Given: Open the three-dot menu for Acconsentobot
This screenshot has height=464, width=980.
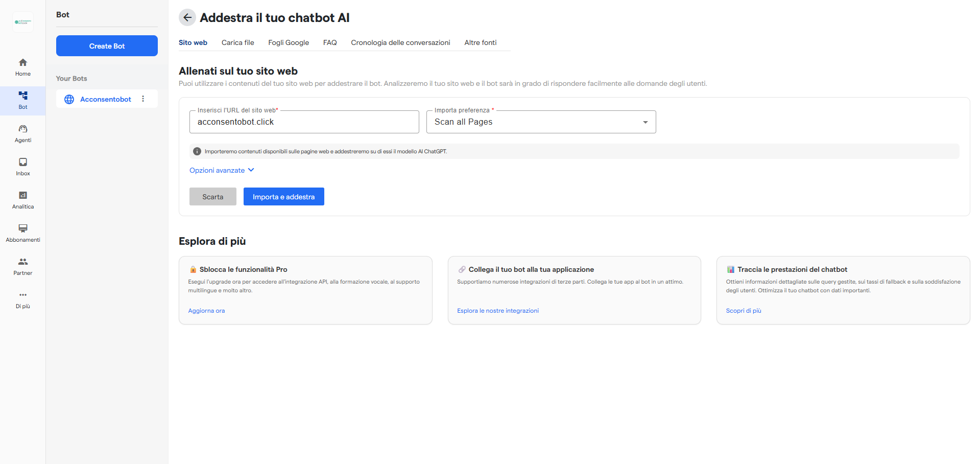Looking at the screenshot, I should (143, 99).
